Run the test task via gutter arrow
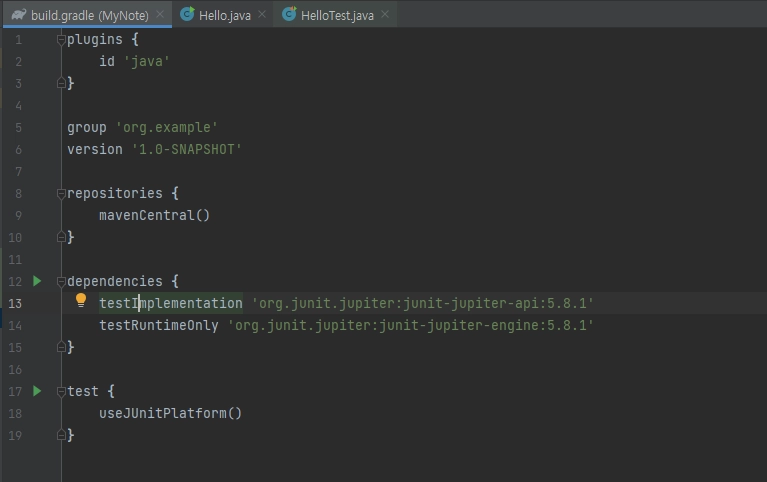The width and height of the screenshot is (767, 482). [x=37, y=391]
